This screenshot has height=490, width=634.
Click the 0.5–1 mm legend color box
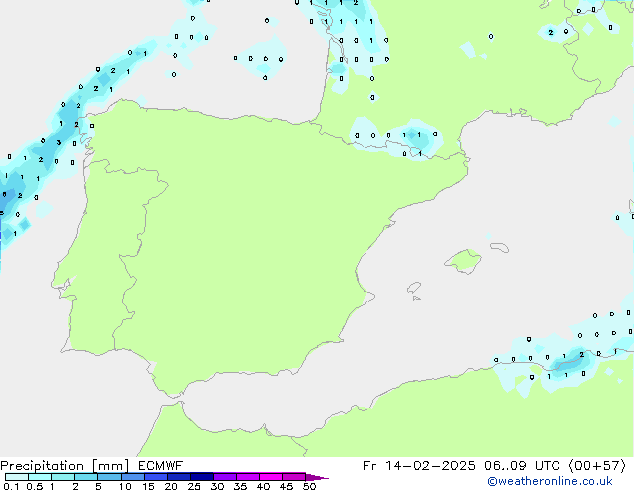point(40,477)
